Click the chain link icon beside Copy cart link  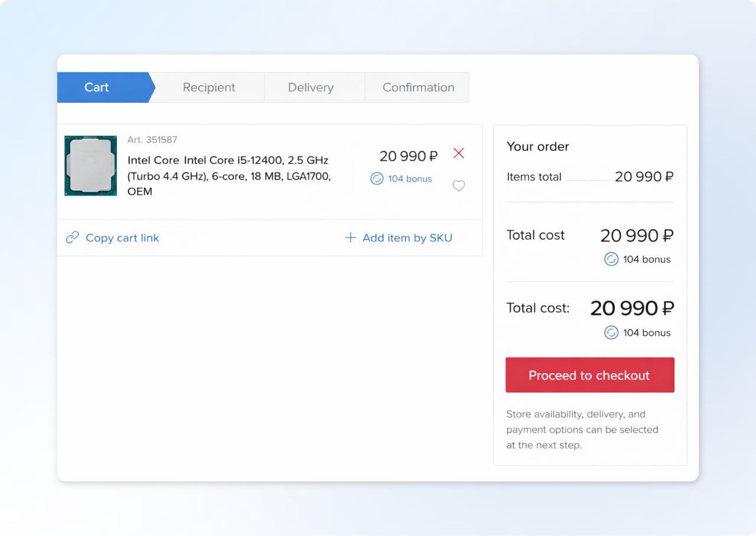pyautogui.click(x=72, y=237)
